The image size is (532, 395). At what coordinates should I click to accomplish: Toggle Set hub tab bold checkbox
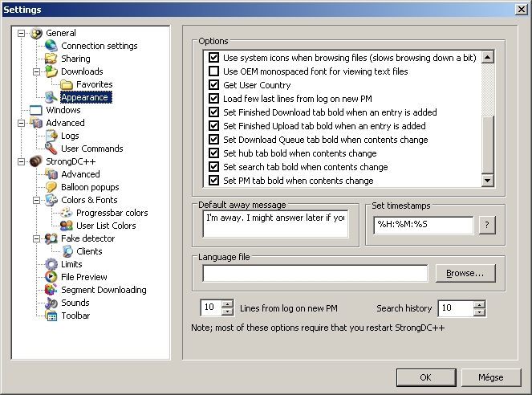click(x=213, y=153)
